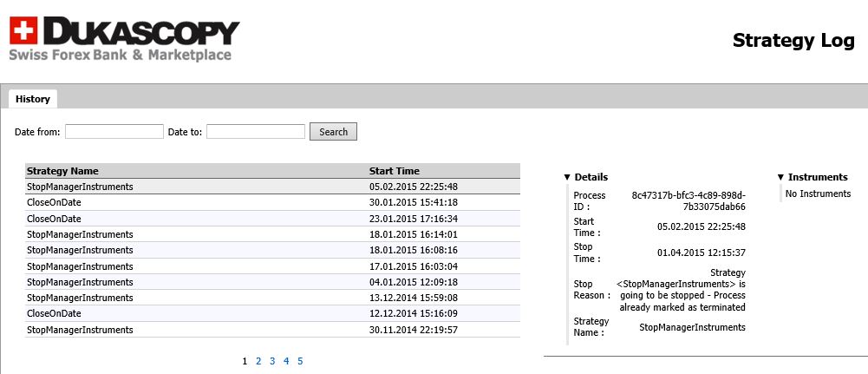Select StopManagerInstruments row from 04.01.2015
The height and width of the screenshot is (374, 868).
click(x=80, y=282)
